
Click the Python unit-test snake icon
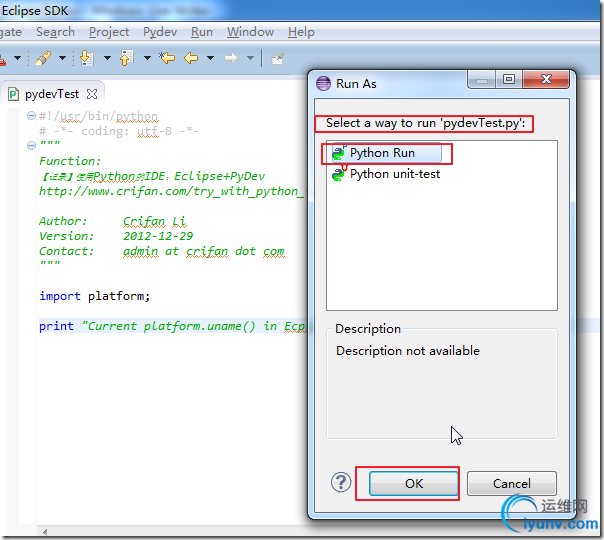click(x=339, y=174)
